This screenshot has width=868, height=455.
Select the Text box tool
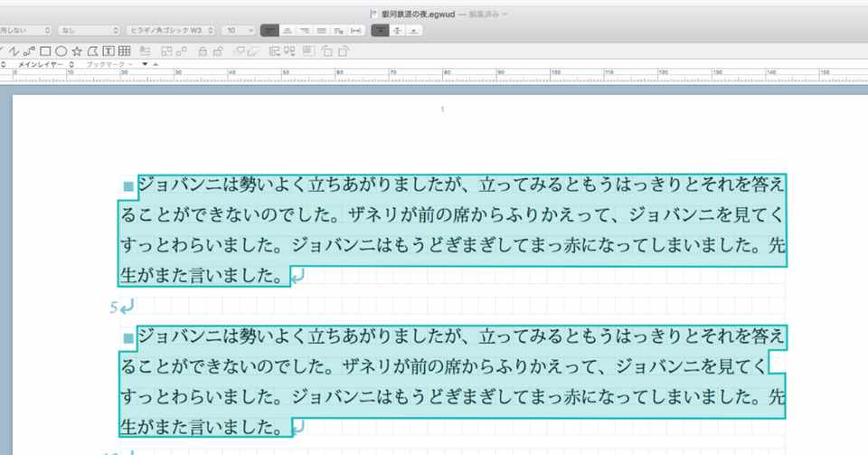[108, 52]
